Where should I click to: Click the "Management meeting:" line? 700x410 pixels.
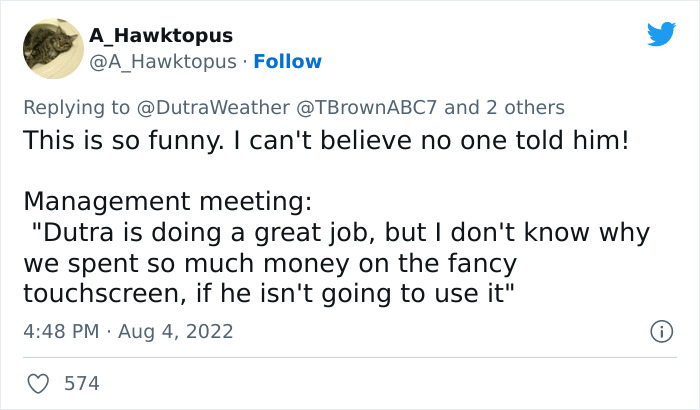tap(167, 202)
